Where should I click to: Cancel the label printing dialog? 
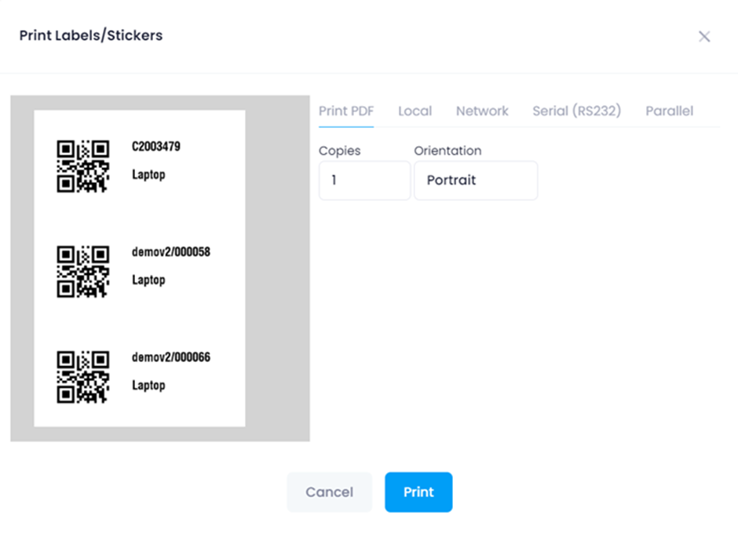[x=330, y=492]
